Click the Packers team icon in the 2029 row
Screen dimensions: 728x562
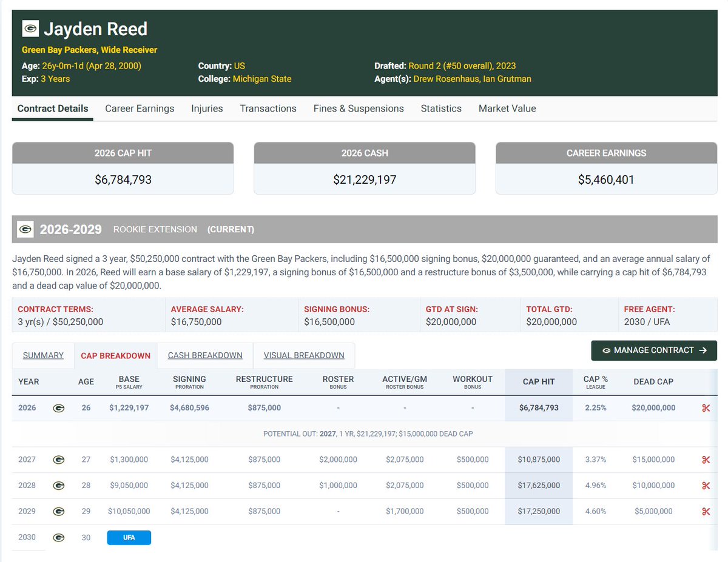[x=58, y=511]
